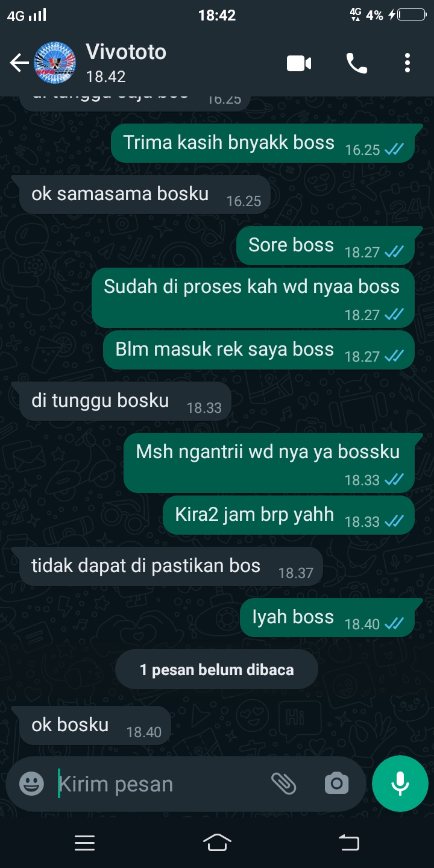Tap the back arrow to leave chat

(19, 63)
